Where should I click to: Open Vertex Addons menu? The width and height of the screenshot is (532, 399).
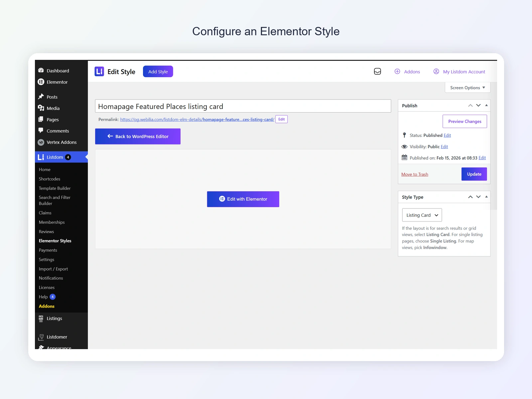[x=62, y=142]
